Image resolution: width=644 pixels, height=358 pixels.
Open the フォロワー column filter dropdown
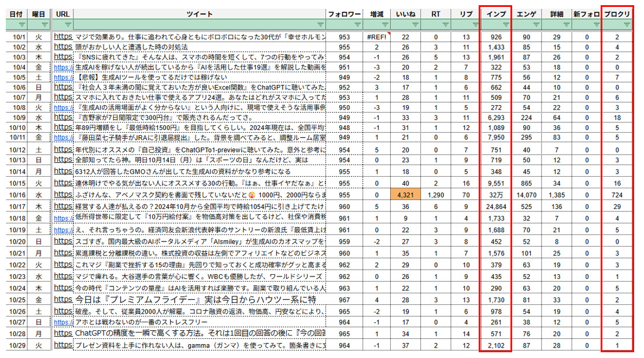(357, 25)
